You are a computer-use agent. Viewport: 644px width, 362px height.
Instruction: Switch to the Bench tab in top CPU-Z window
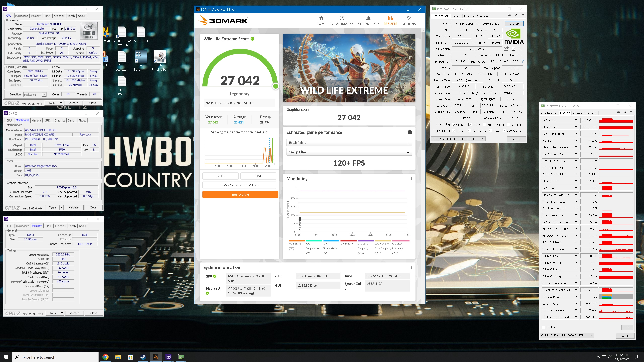coord(71,16)
